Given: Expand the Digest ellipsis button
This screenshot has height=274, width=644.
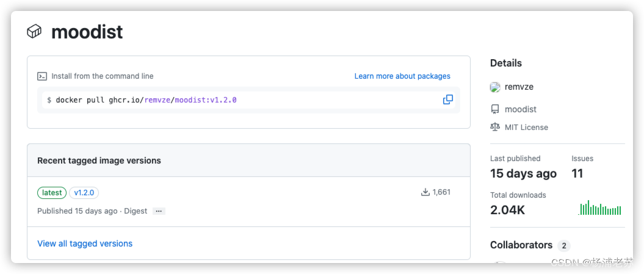Looking at the screenshot, I should [159, 211].
